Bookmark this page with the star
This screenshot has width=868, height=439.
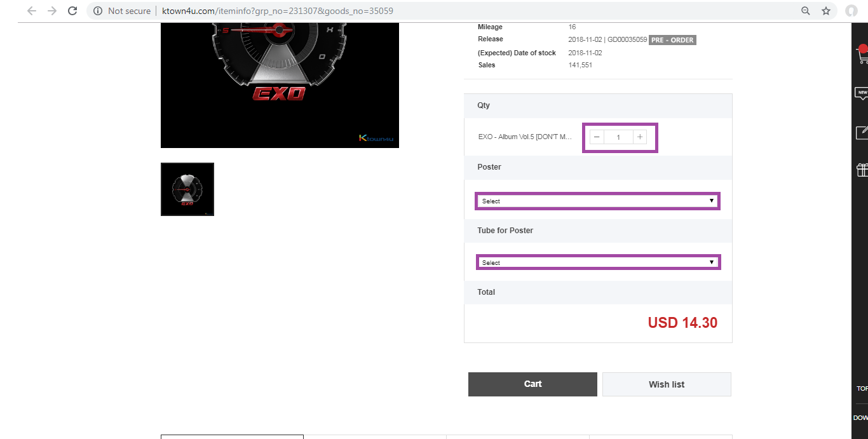(826, 11)
